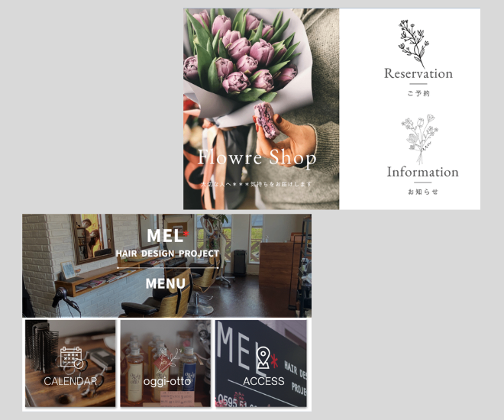Open the ACCESS label text
This screenshot has height=420, width=504.
(x=263, y=381)
